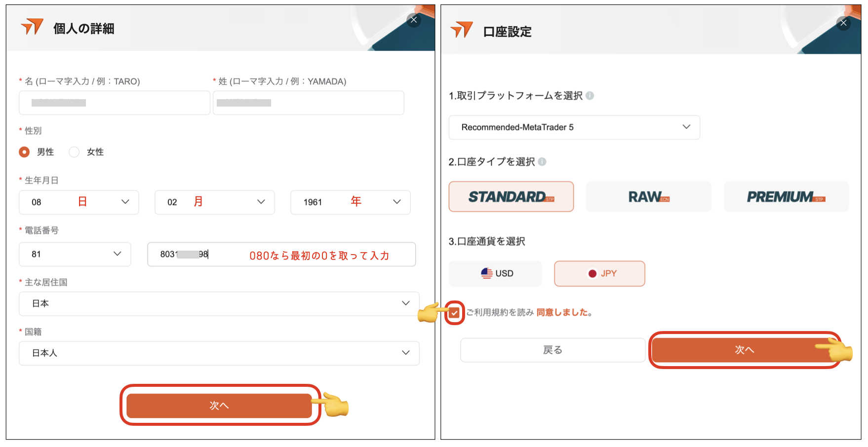Choose the STANDARD account type
The height and width of the screenshot is (447, 868).
[511, 197]
